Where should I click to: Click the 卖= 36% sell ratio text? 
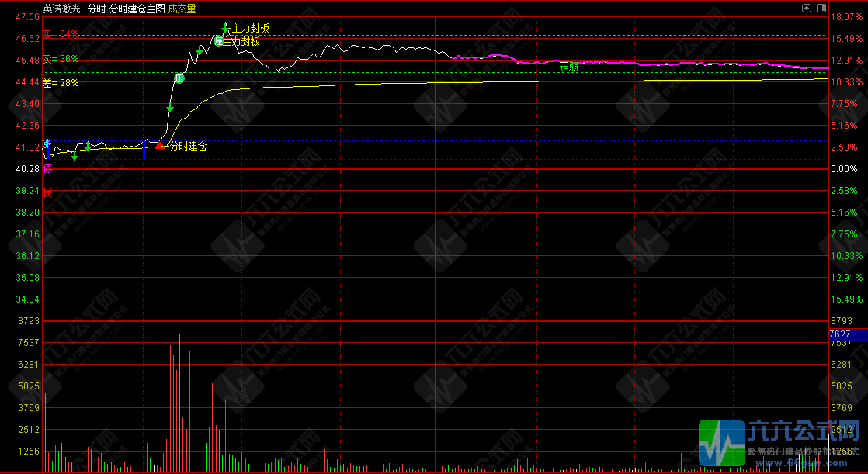pos(61,59)
